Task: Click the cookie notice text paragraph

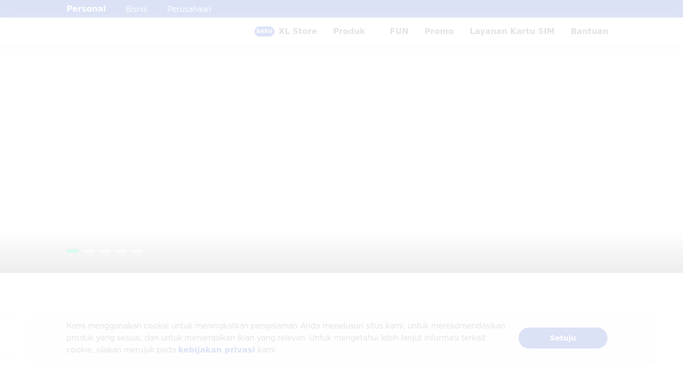Action: 286,338
